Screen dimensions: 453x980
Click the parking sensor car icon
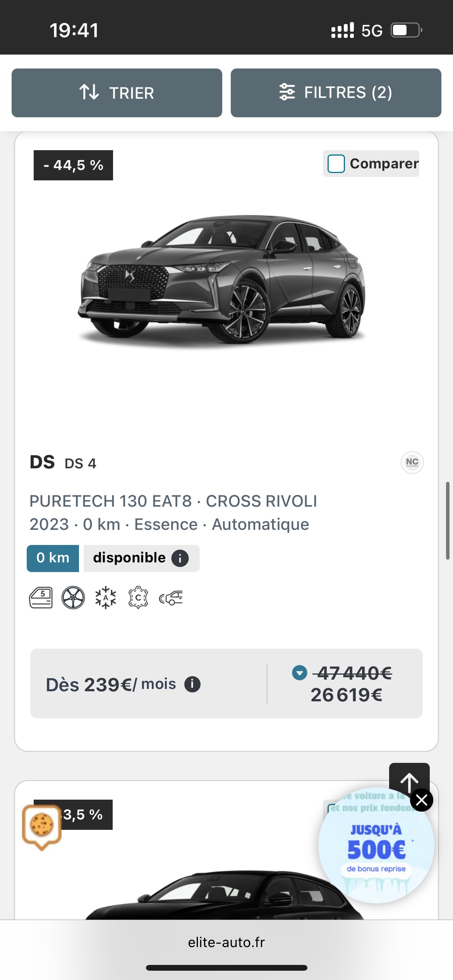(171, 598)
